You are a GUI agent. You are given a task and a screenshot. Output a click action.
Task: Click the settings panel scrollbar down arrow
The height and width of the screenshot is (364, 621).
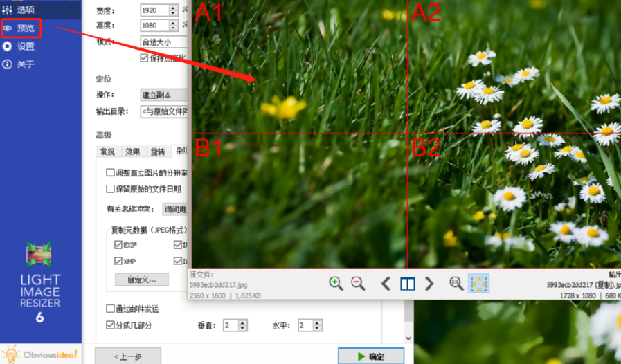pyautogui.click(x=408, y=338)
